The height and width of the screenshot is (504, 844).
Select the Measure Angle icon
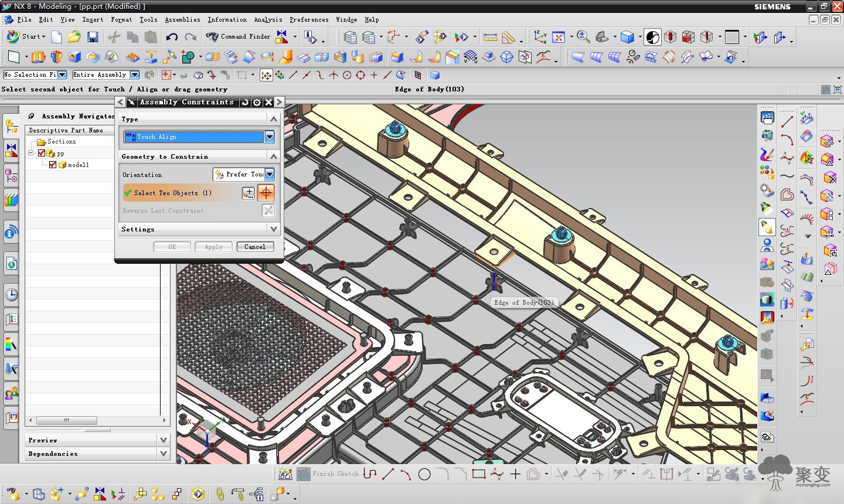click(509, 37)
